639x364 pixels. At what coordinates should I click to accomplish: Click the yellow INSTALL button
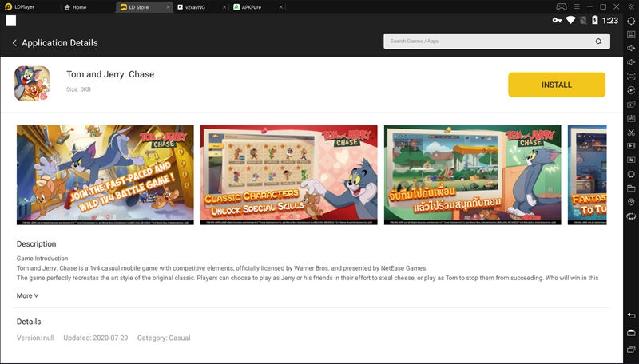point(556,85)
